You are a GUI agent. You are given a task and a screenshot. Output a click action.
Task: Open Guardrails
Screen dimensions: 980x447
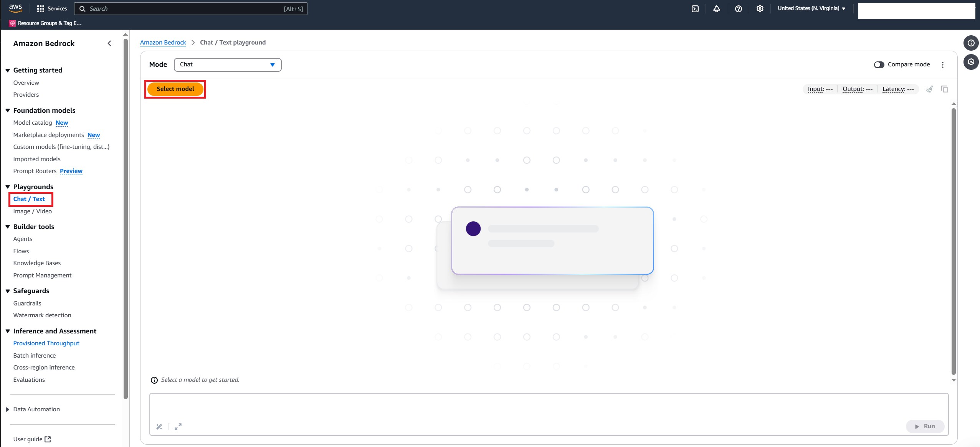(x=27, y=303)
